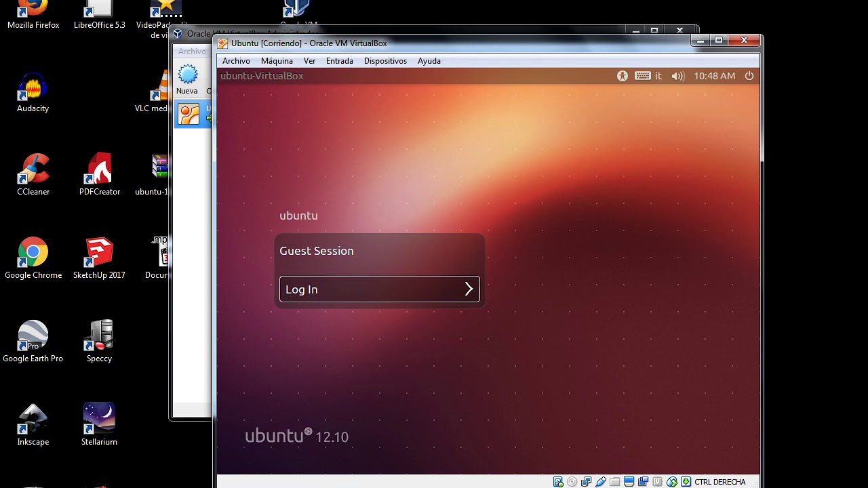This screenshot has height=488, width=868.
Task: Open the Ayuda menu
Action: pyautogui.click(x=429, y=61)
